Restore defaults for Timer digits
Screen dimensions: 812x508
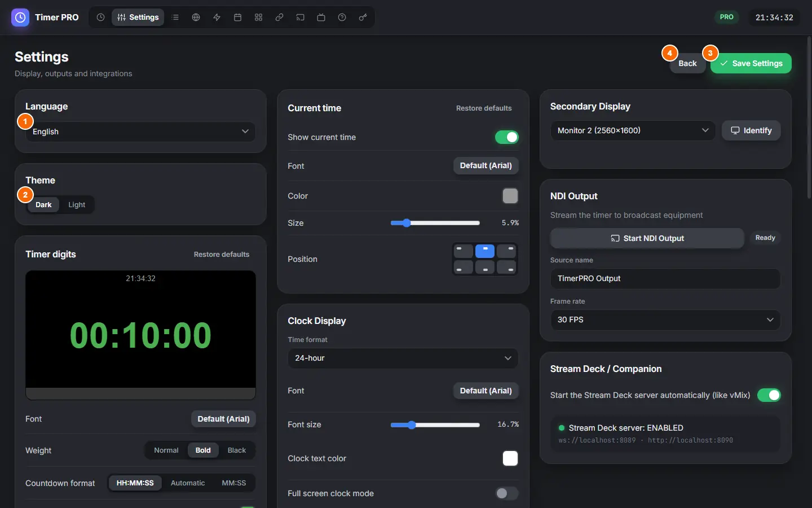pyautogui.click(x=222, y=255)
